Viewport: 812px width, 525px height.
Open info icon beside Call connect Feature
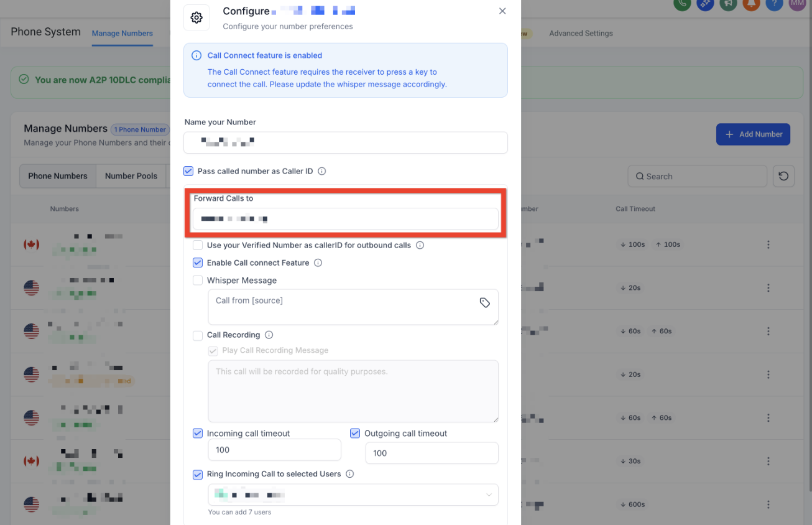[x=318, y=262]
